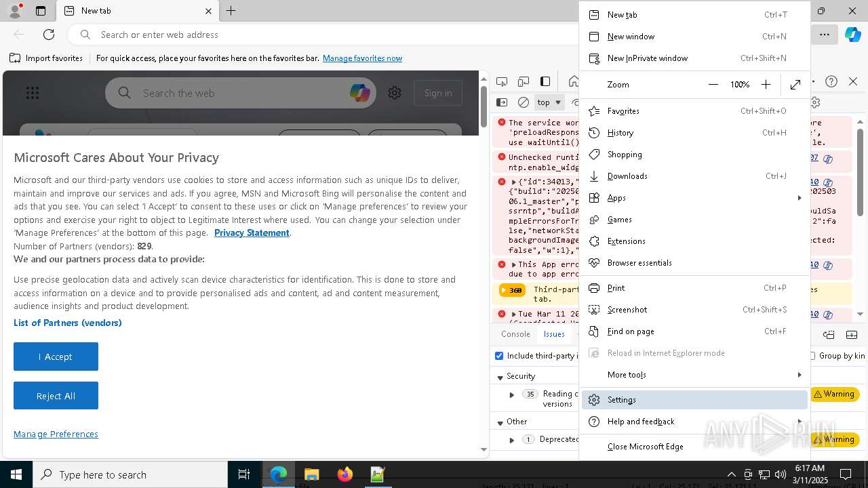This screenshot has height=488, width=868.
Task: Decrease zoom with the minus button
Action: (x=713, y=85)
